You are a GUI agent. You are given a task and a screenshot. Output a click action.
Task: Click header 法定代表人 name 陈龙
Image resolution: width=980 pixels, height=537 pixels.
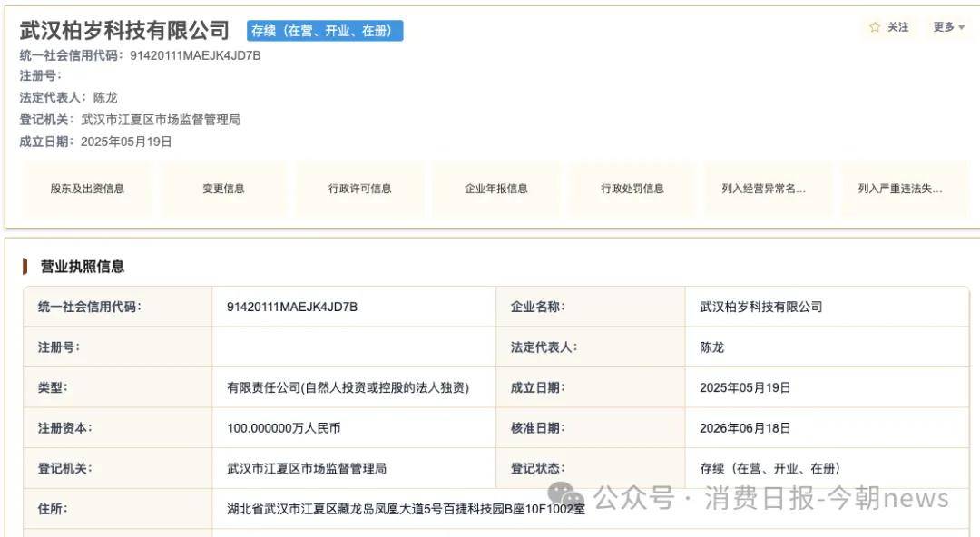105,98
